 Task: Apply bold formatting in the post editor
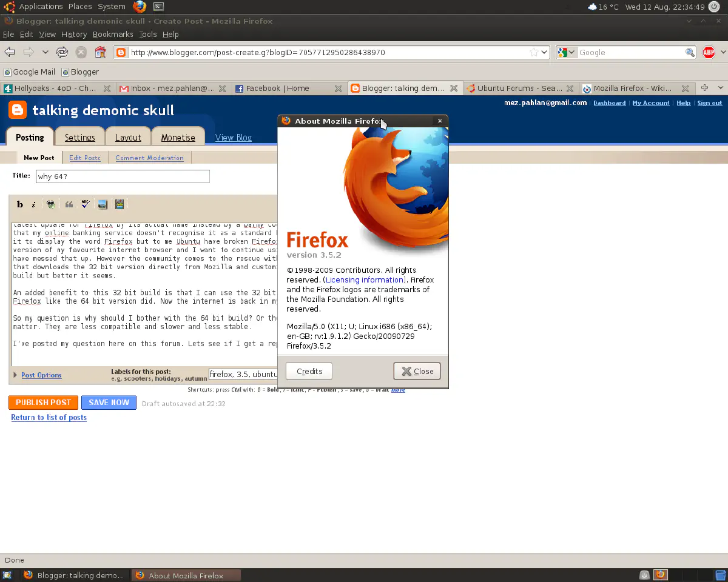pos(20,204)
